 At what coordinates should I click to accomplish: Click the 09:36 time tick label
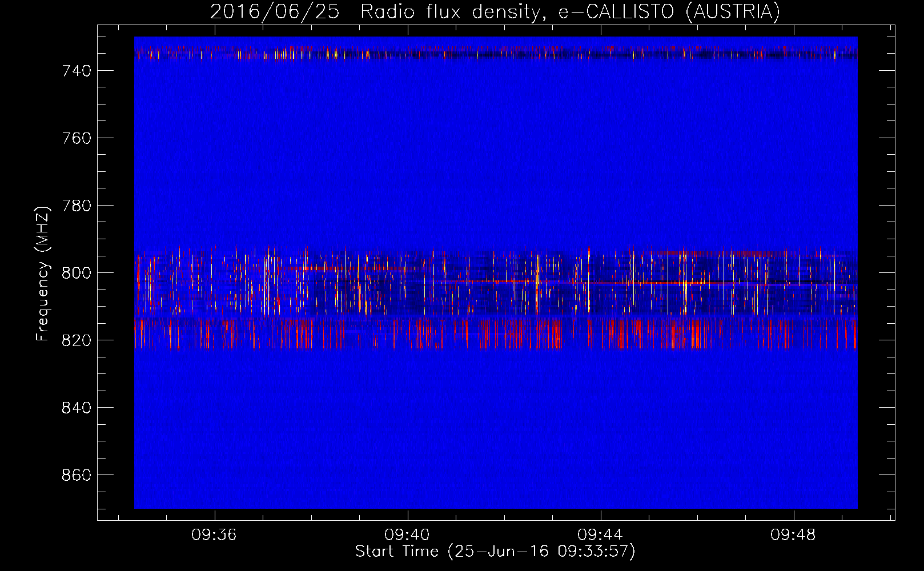(x=214, y=535)
